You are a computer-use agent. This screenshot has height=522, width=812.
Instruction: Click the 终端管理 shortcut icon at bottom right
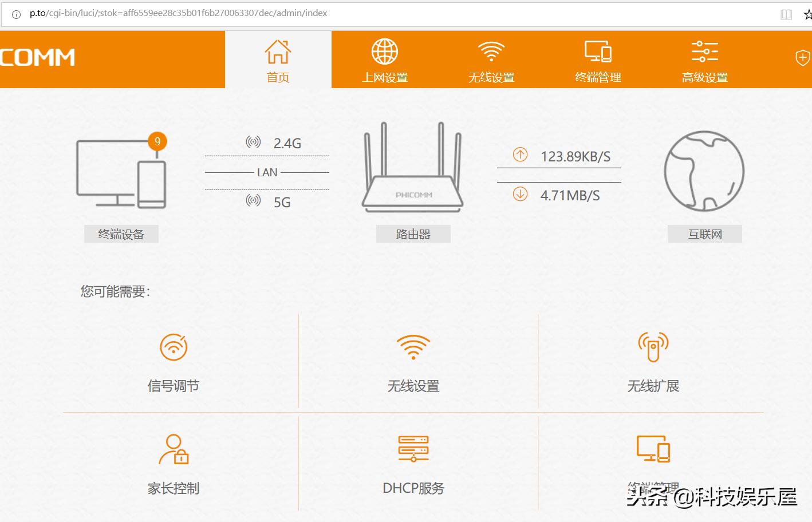point(652,450)
